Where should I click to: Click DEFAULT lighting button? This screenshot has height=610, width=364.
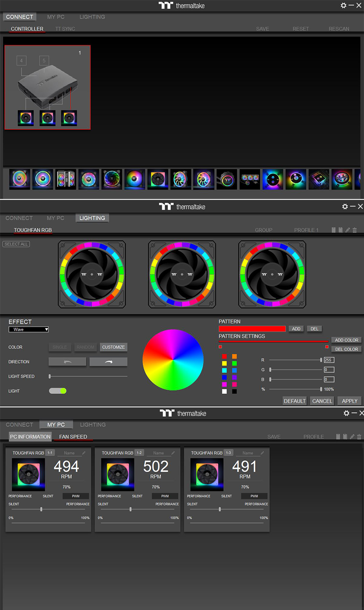295,401
